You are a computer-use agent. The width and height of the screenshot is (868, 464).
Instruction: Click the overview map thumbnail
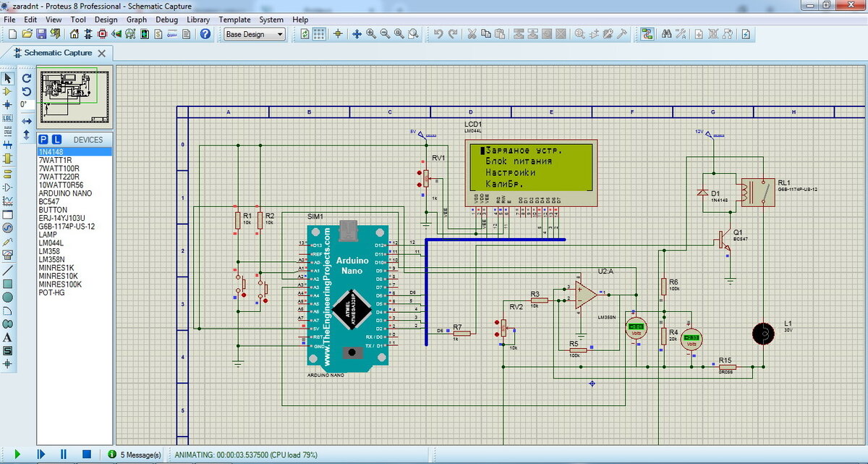click(75, 97)
